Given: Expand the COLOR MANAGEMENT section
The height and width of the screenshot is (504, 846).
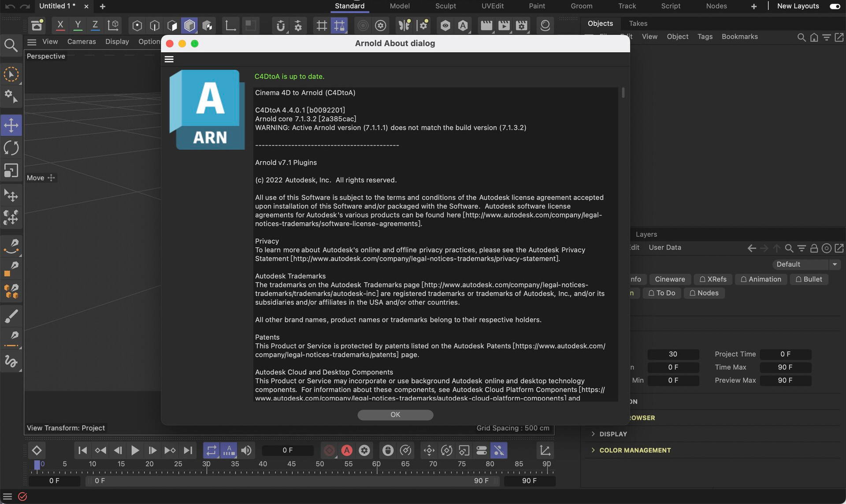Looking at the screenshot, I should click(634, 450).
